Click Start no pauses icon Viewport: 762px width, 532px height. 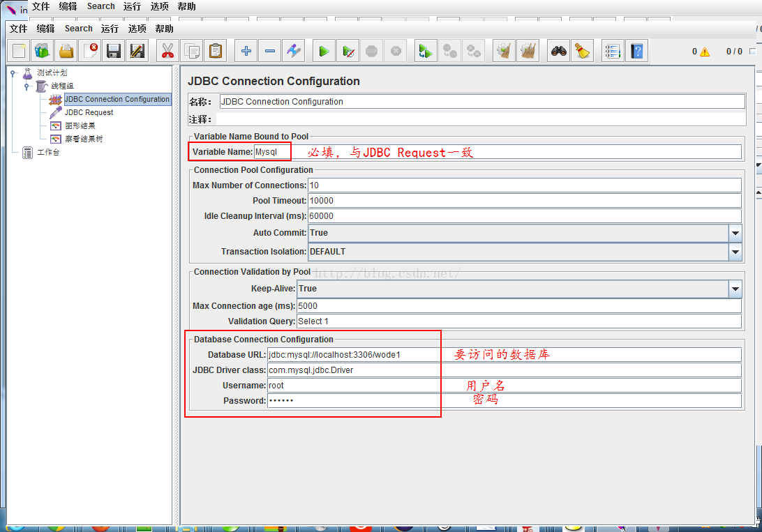tap(348, 50)
